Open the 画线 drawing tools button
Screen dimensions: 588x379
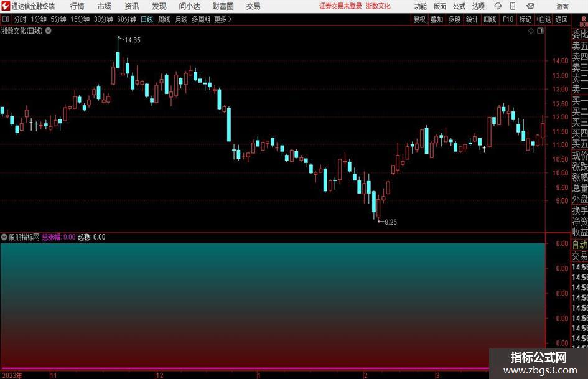[x=490, y=19]
